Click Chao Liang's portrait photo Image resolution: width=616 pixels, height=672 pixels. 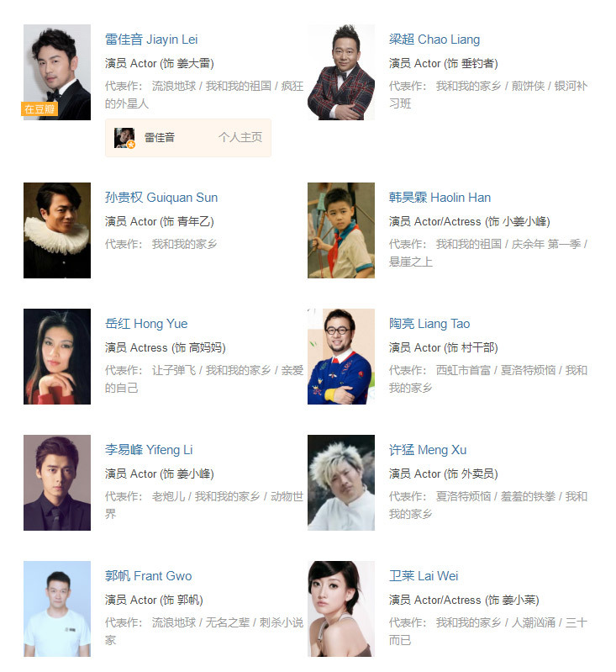point(341,72)
